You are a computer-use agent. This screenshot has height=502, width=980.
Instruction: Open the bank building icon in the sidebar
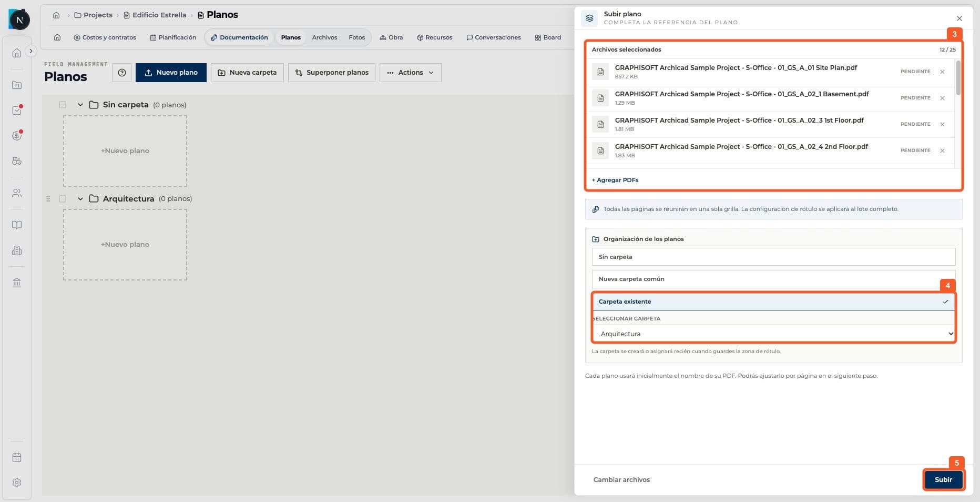tap(17, 283)
